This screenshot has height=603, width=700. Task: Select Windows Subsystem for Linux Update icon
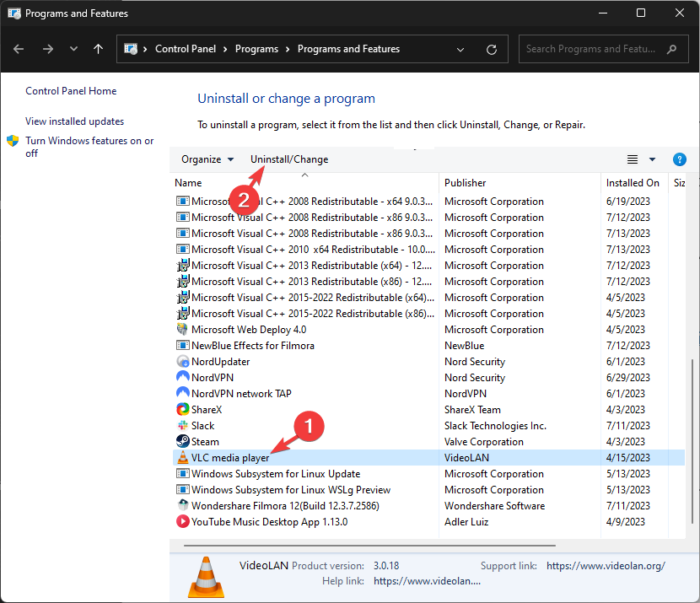tap(182, 474)
